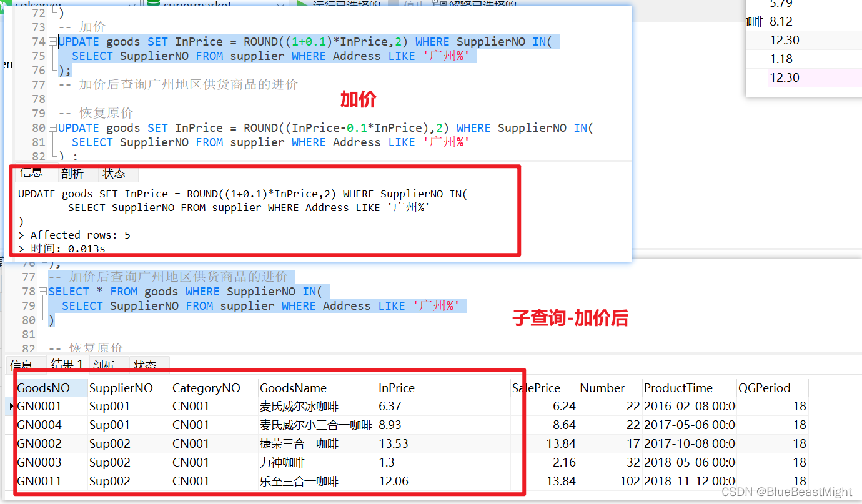Click the SalePrice value 8.64

545,425
